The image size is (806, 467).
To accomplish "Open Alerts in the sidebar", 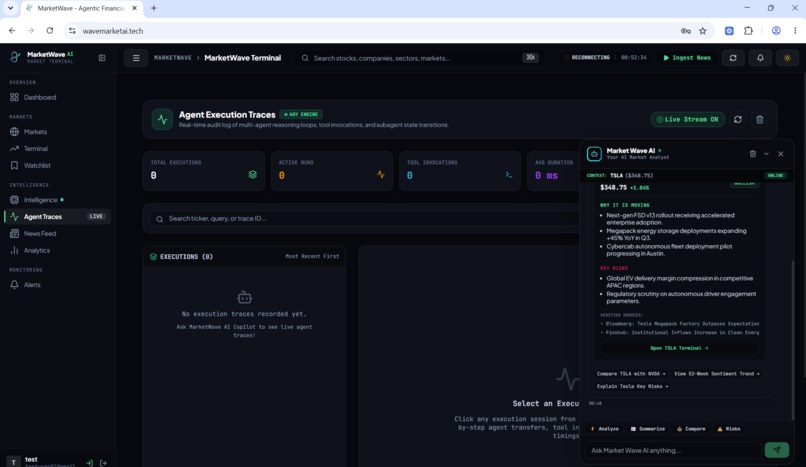I will pyautogui.click(x=58, y=285).
